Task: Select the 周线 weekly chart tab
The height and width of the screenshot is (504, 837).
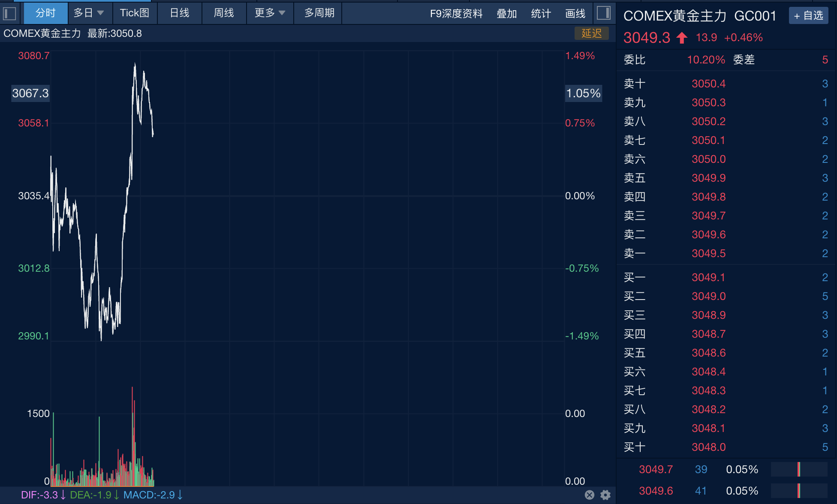Action: [224, 13]
